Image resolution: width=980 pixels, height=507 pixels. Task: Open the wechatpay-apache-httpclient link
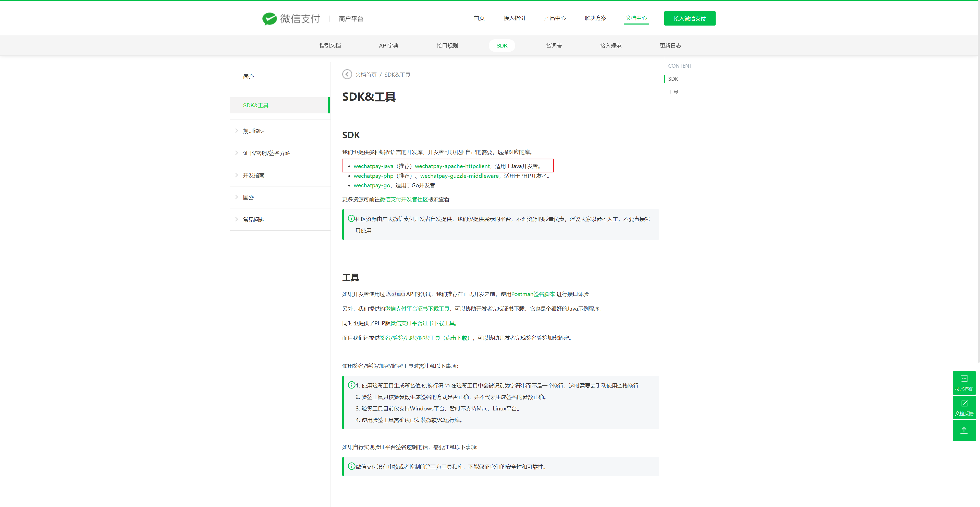(452, 166)
